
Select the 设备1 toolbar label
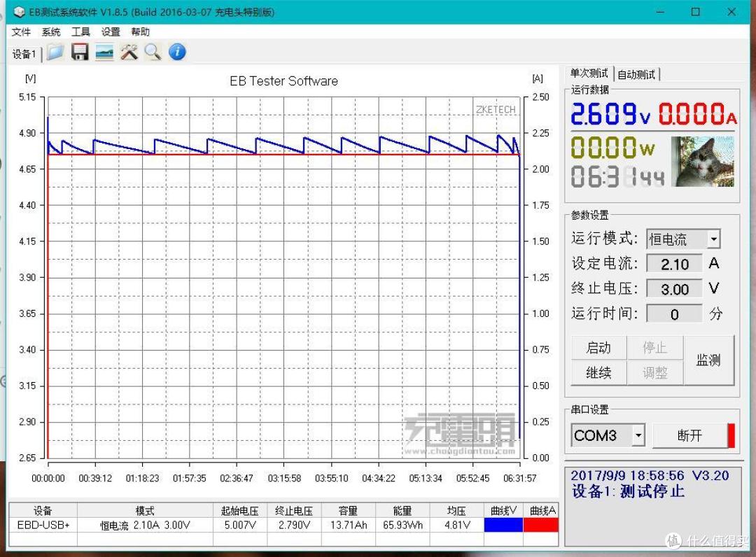(24, 54)
